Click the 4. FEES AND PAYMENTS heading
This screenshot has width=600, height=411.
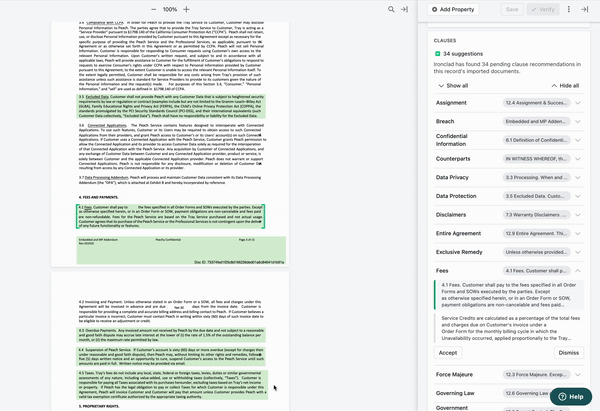click(x=98, y=197)
